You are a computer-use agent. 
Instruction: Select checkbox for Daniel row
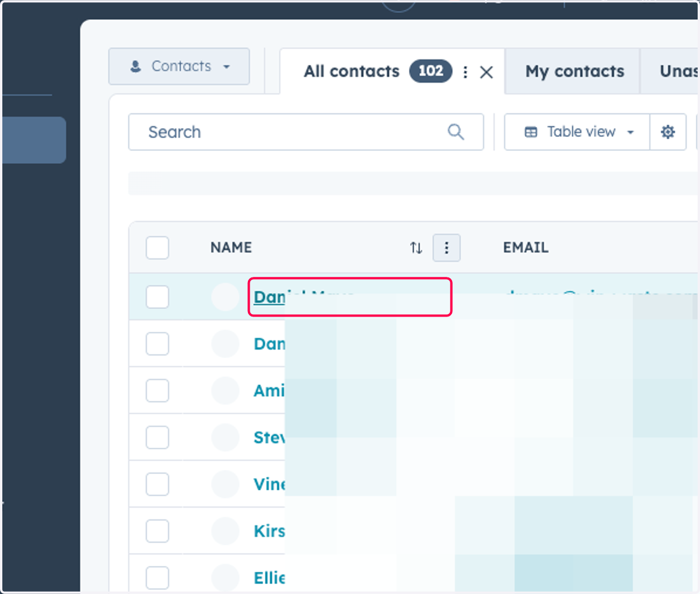pyautogui.click(x=157, y=297)
